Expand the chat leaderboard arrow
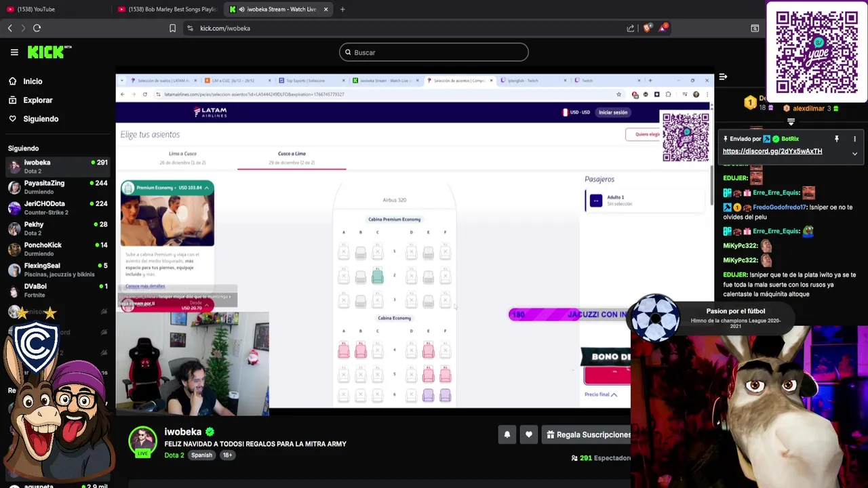 point(791,122)
